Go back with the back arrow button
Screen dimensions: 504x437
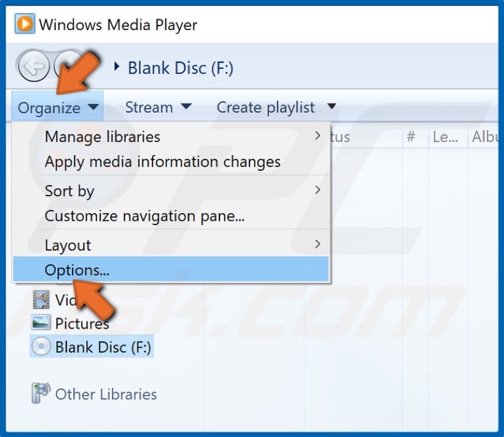34,66
